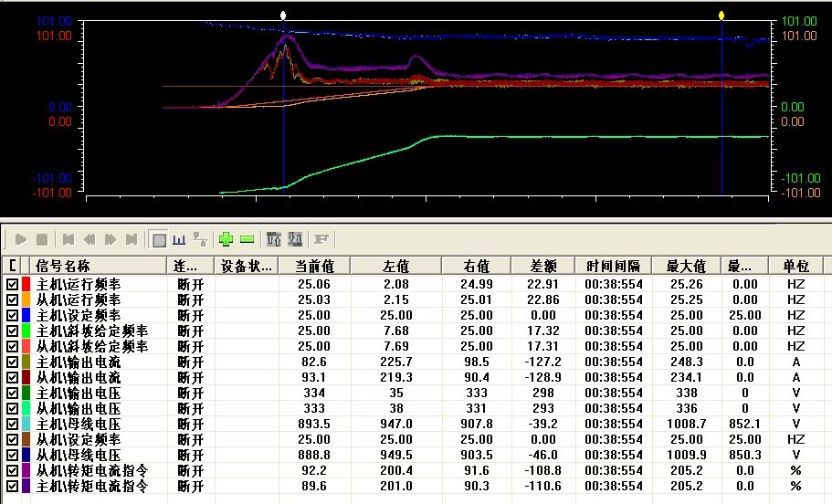The image size is (832, 504).
Task: Click the white left cursor marker on the chart
Action: point(283,16)
